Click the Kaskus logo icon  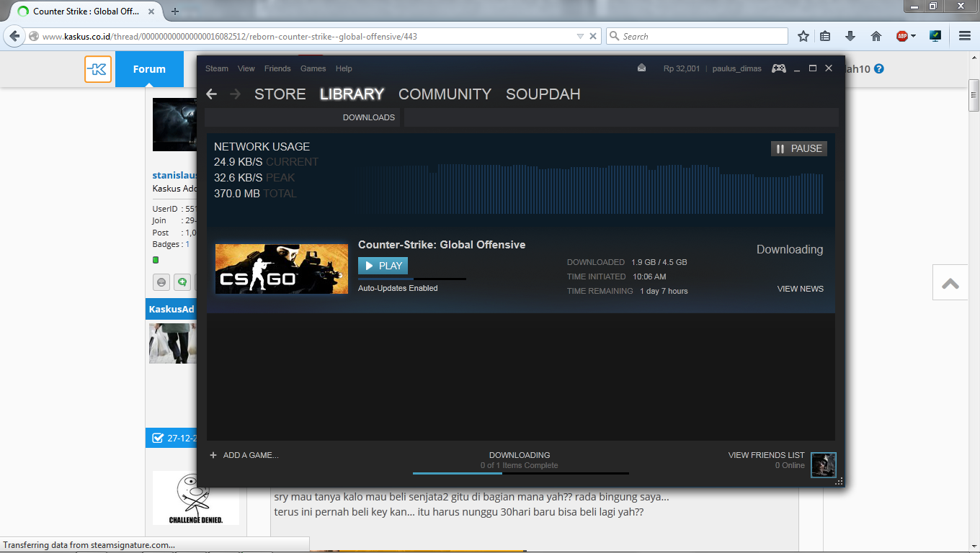[98, 69]
